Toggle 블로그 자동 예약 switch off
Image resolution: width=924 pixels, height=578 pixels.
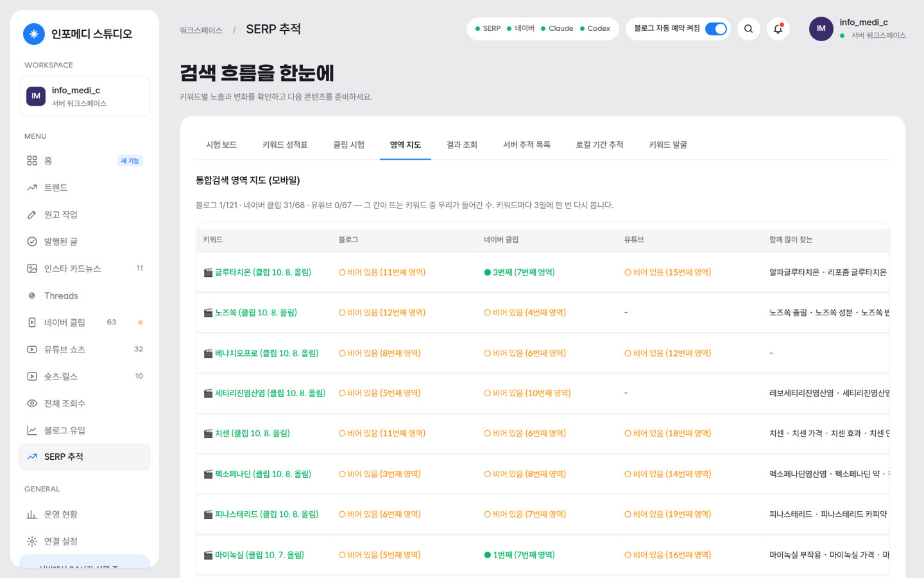coord(716,29)
